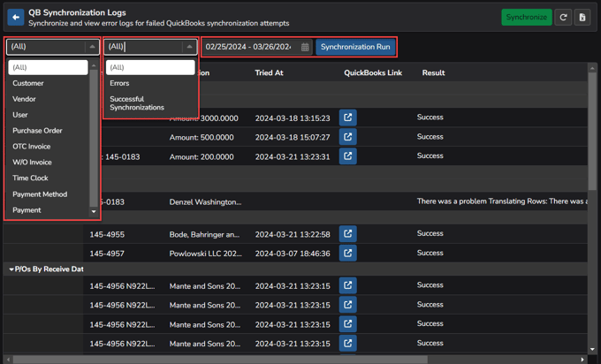Click the Powlowski LLC 202... cell
The image size is (601, 364).
[x=205, y=254]
